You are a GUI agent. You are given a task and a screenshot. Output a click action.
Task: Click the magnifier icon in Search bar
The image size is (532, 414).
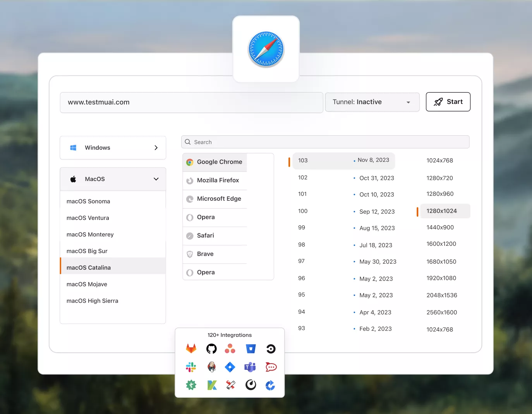(x=188, y=142)
